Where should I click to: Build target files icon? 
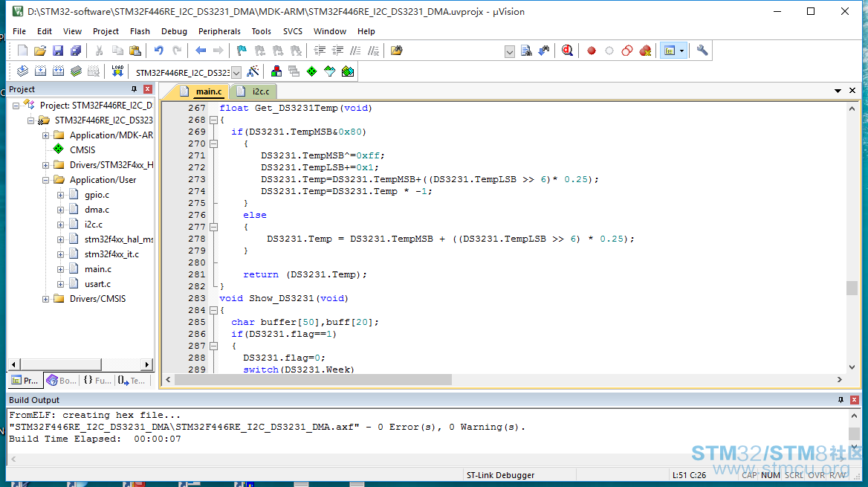[x=40, y=71]
